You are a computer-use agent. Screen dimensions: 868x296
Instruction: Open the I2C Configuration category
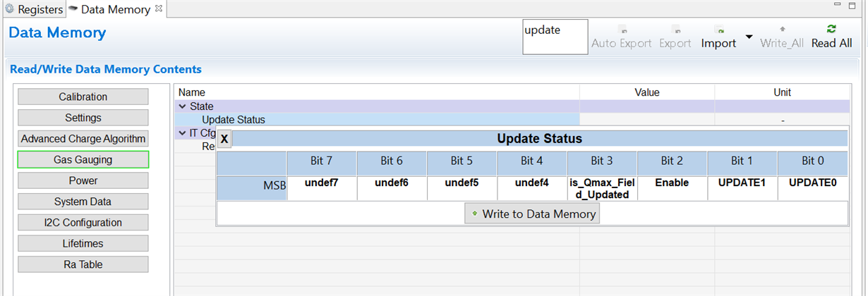pos(83,223)
